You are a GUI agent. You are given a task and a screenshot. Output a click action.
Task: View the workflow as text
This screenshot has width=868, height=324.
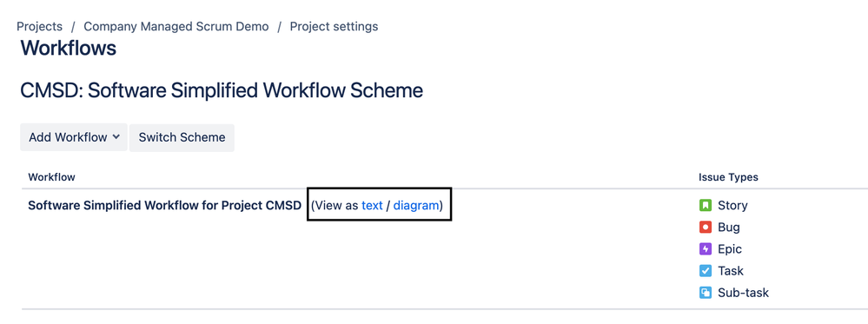[372, 206]
